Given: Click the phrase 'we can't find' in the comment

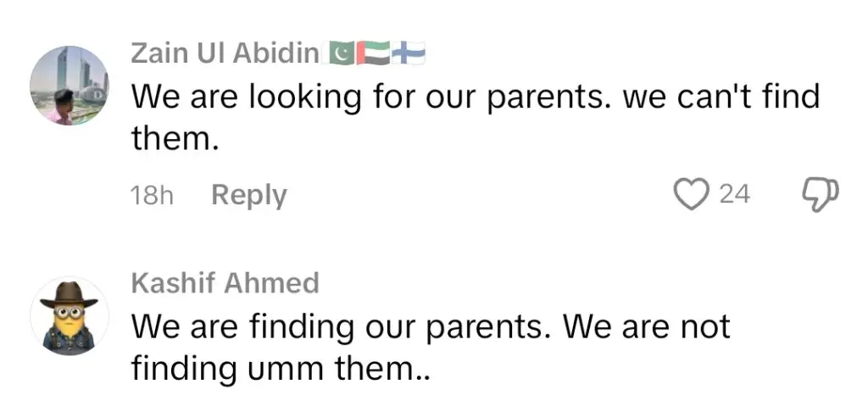Looking at the screenshot, I should [721, 97].
